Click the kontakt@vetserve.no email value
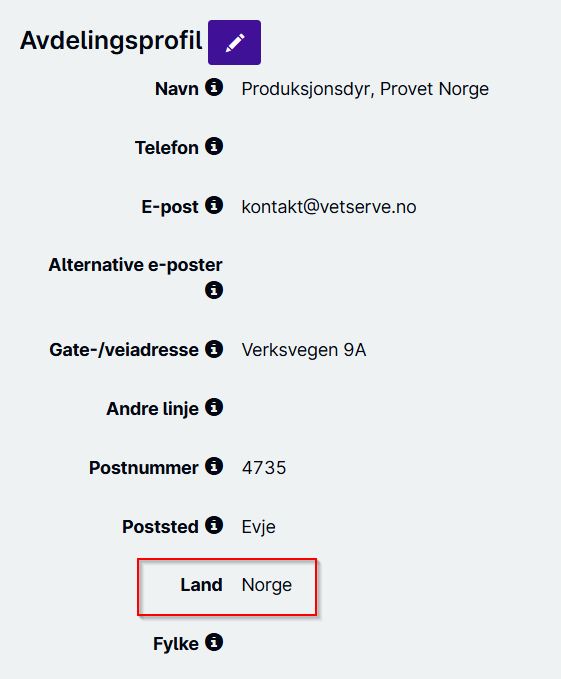561x679 pixels. [329, 207]
